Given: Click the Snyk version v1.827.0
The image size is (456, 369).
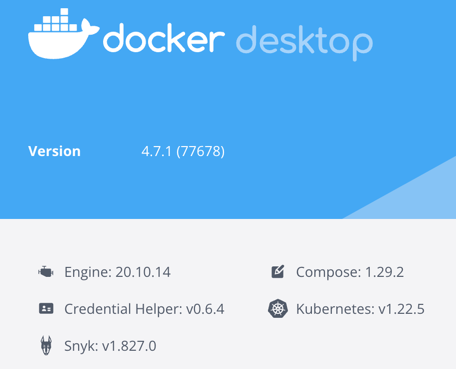Looking at the screenshot, I should 129,346.
